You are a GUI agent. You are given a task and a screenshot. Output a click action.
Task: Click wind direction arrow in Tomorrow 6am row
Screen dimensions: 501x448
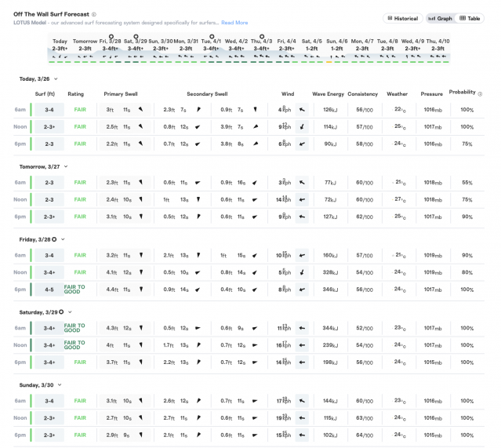[302, 183]
